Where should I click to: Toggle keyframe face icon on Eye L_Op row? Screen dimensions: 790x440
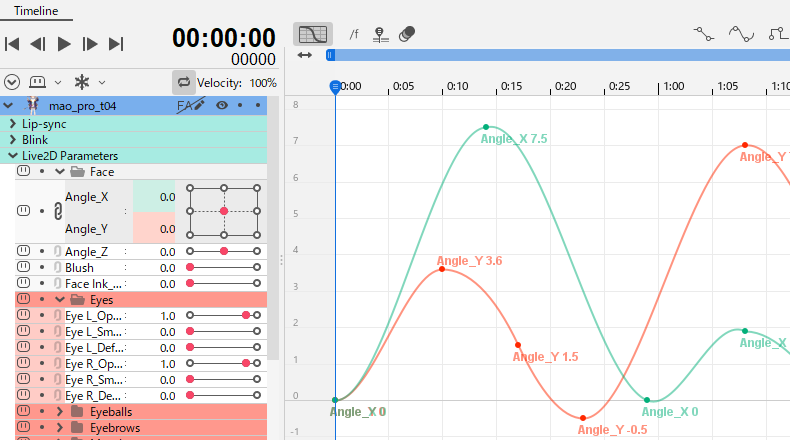(x=23, y=315)
